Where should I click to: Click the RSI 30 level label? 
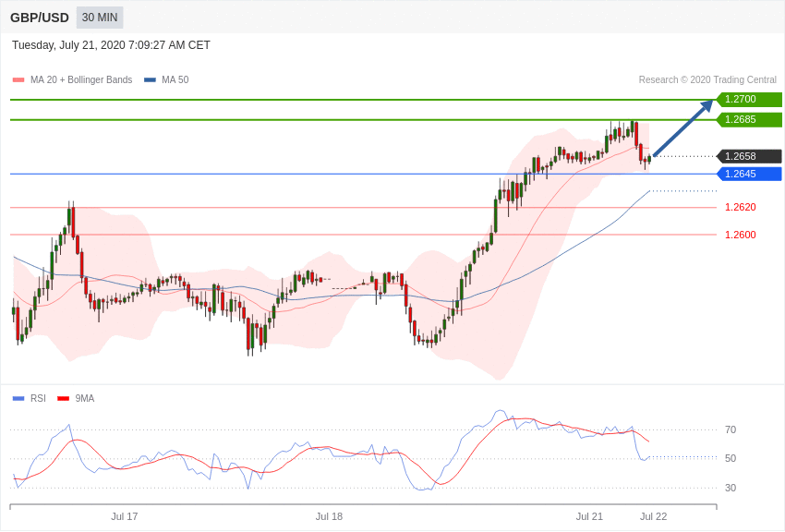731,488
